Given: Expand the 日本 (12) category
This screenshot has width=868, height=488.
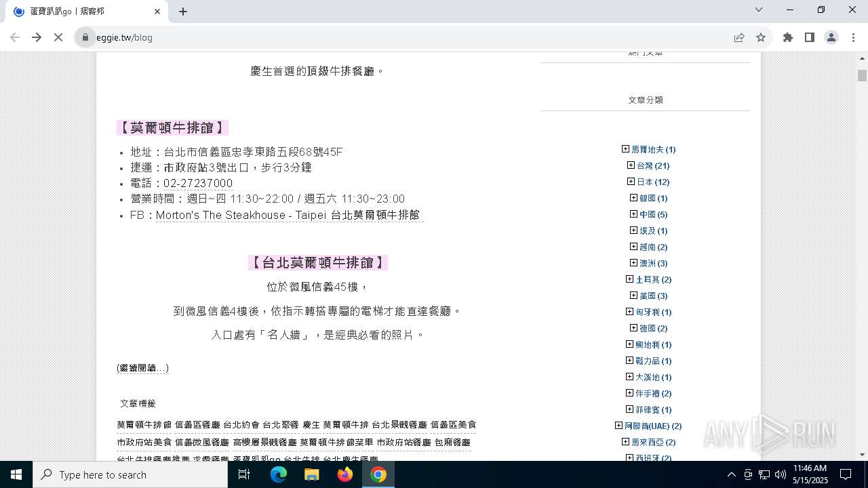Looking at the screenshot, I should (631, 182).
